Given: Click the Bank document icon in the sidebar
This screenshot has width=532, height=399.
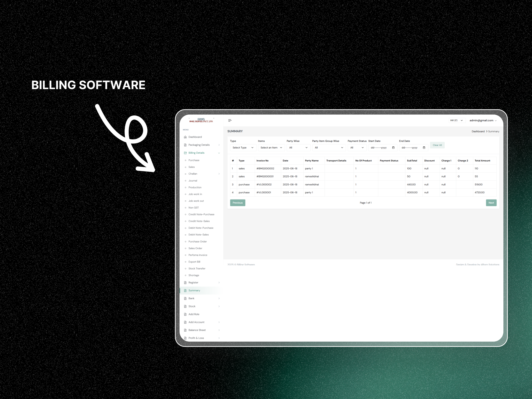Looking at the screenshot, I should pos(185,298).
